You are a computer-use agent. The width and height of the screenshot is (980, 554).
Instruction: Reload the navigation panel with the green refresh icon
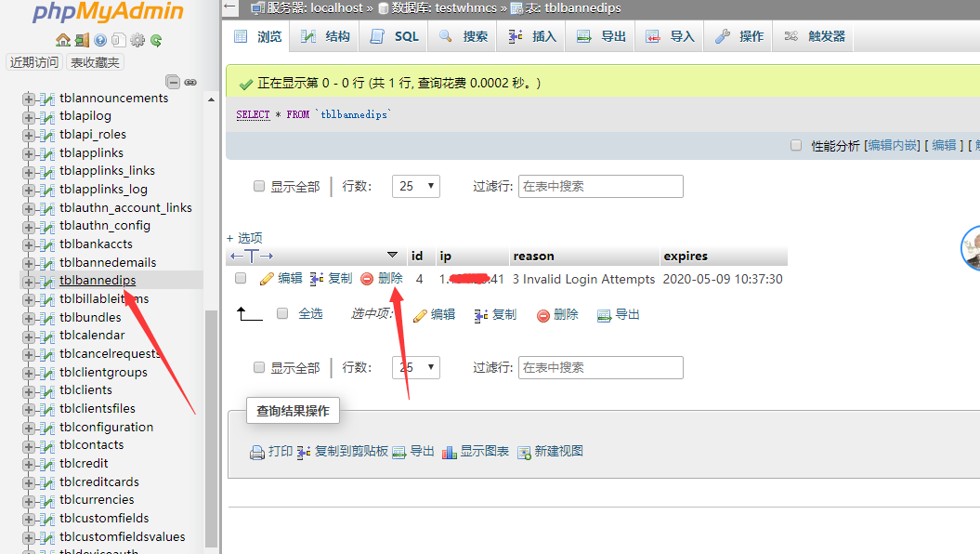156,41
